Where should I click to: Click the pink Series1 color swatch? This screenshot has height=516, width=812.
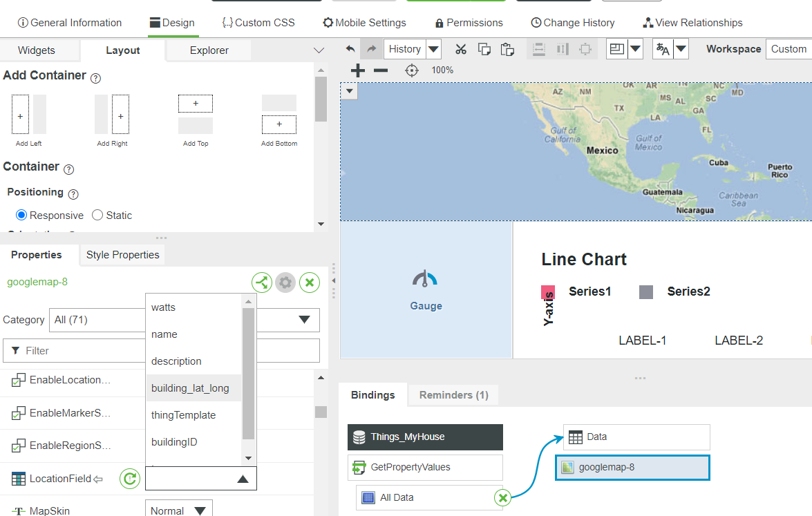(548, 291)
